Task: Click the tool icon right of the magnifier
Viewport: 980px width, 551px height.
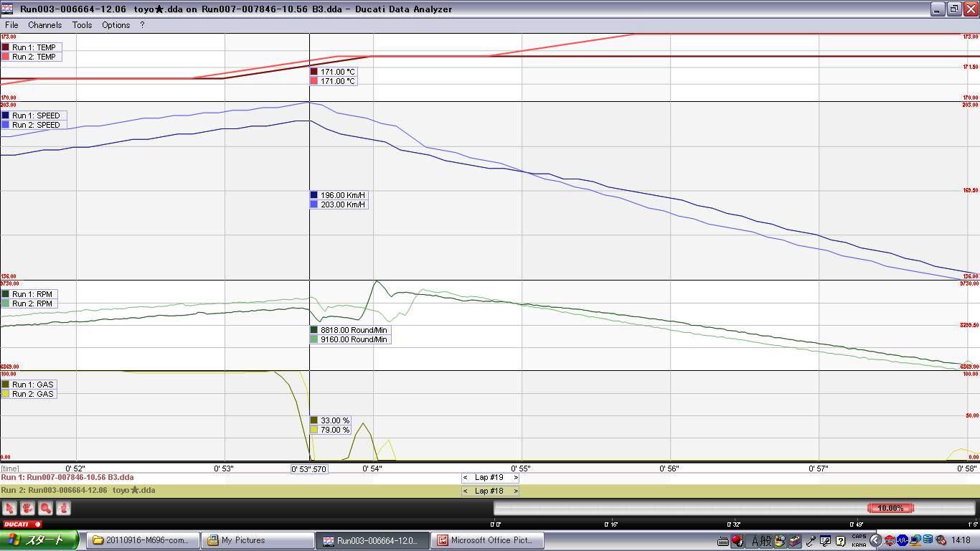Action: pyautogui.click(x=63, y=508)
